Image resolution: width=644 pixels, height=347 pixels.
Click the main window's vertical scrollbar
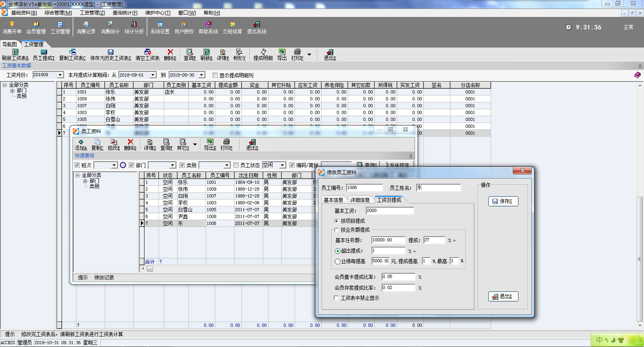[640, 205]
